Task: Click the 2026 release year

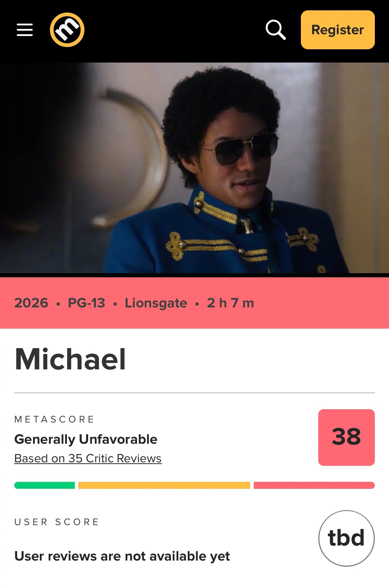Action: (x=31, y=303)
